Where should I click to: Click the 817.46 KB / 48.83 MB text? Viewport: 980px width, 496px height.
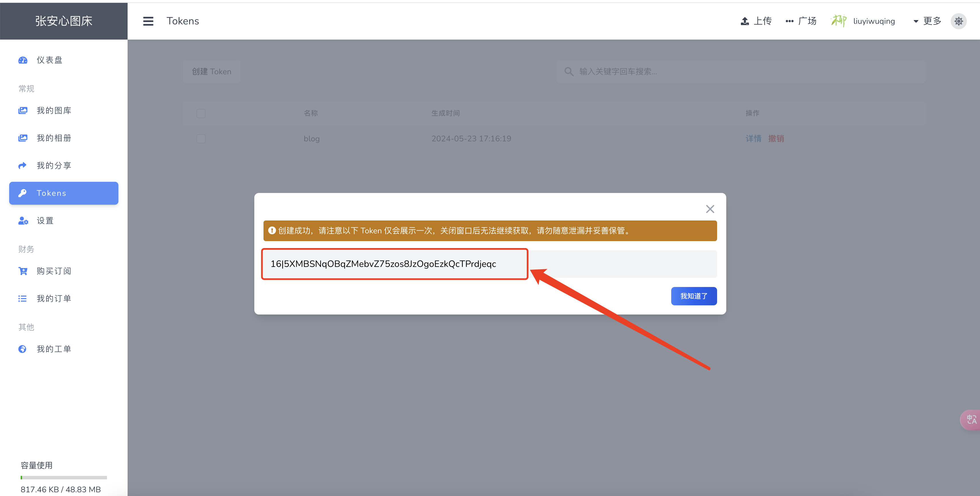(60, 489)
